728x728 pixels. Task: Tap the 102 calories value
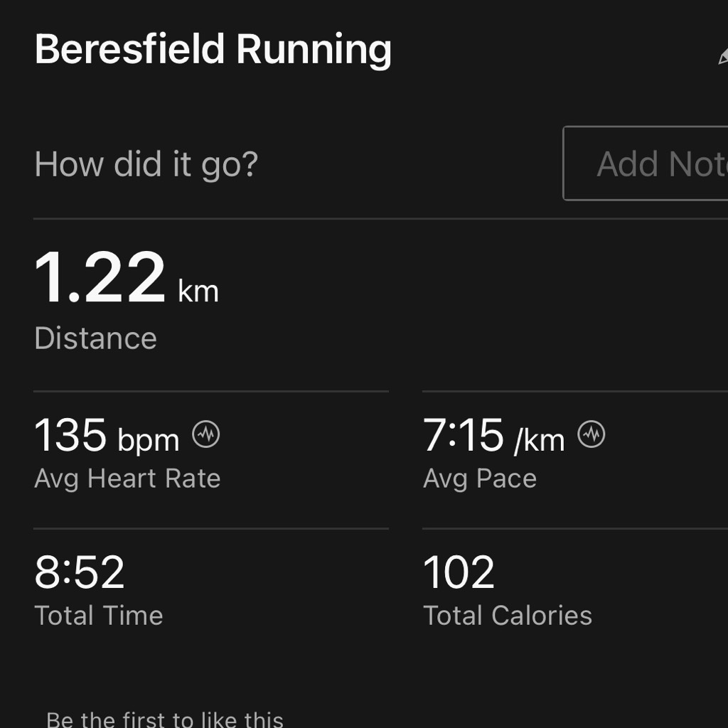tap(459, 572)
